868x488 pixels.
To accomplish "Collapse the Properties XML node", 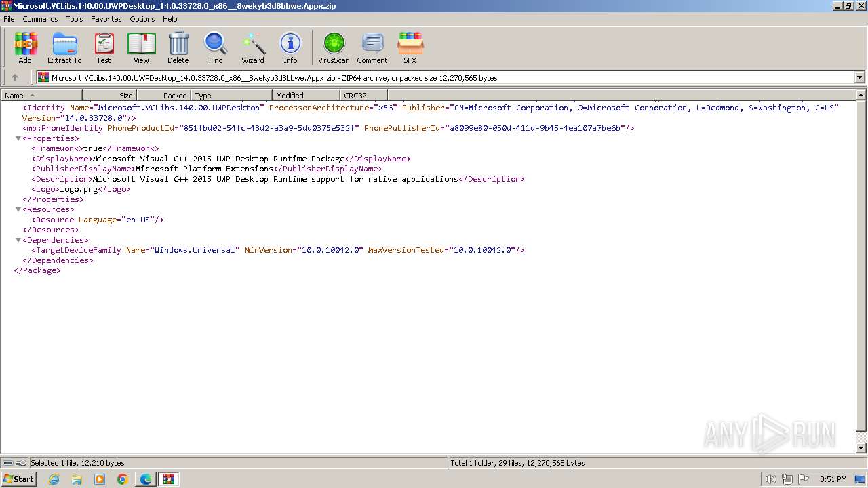I will [x=18, y=138].
